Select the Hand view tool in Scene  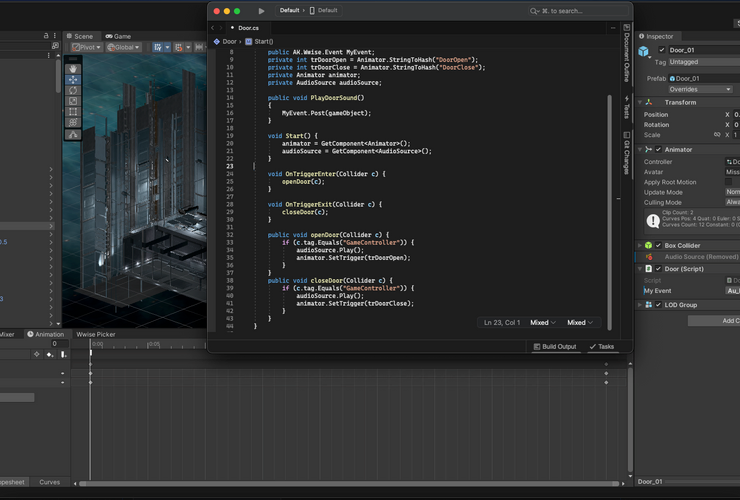[x=73, y=69]
